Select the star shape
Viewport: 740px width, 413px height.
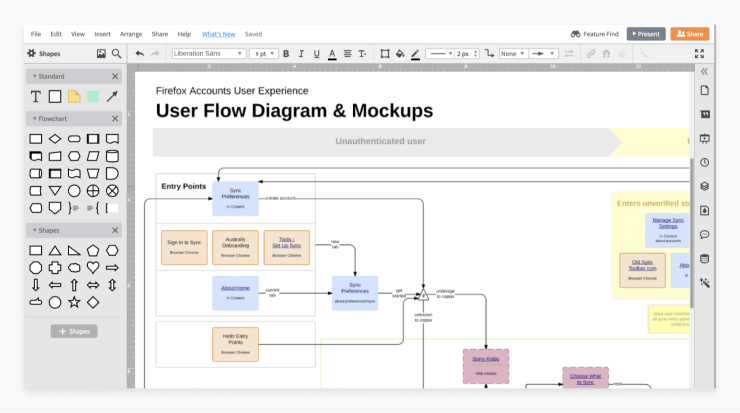pos(74,302)
